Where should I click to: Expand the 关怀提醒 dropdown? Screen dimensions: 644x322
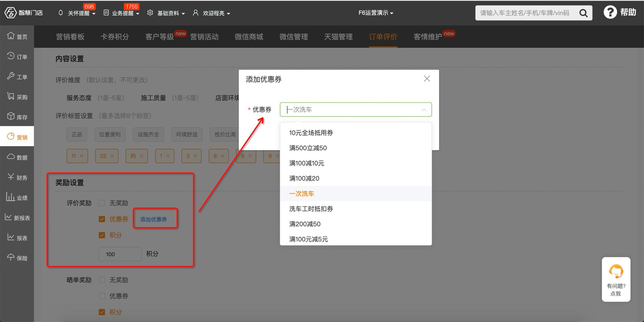[x=94, y=14]
